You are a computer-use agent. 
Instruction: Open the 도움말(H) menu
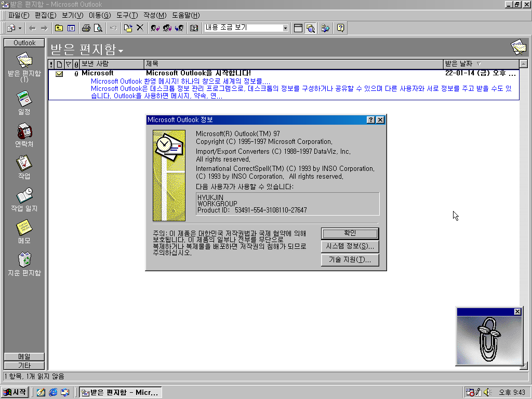[x=185, y=15]
